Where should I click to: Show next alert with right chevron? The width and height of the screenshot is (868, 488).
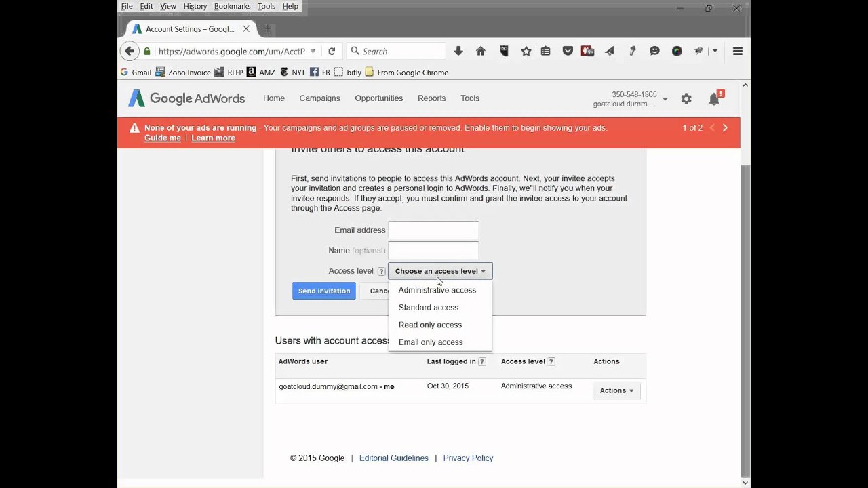[x=725, y=127]
